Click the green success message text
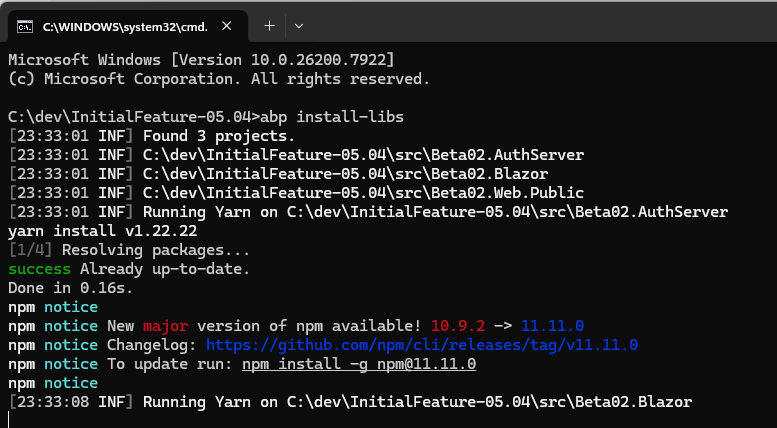This screenshot has height=428, width=777. (x=39, y=269)
